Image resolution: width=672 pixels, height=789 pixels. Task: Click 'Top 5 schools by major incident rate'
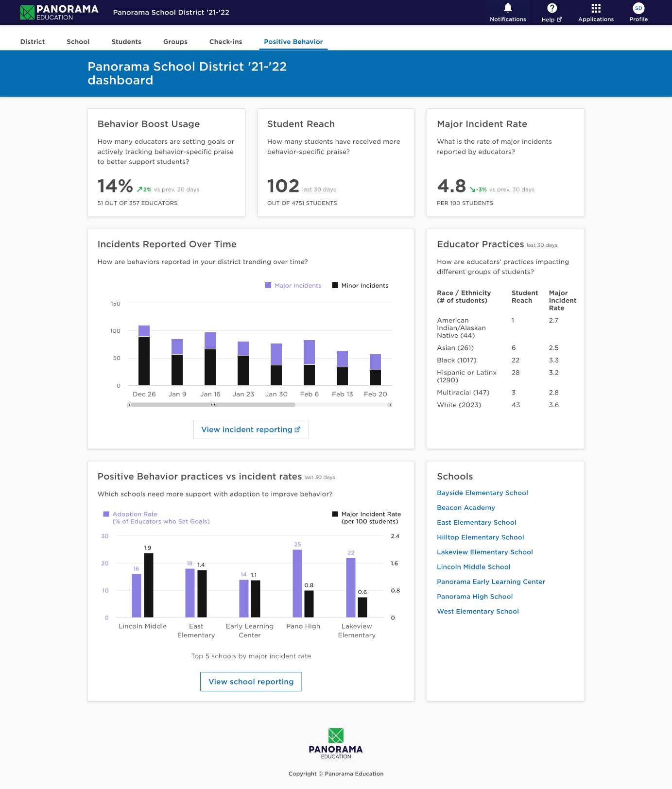pos(251,656)
